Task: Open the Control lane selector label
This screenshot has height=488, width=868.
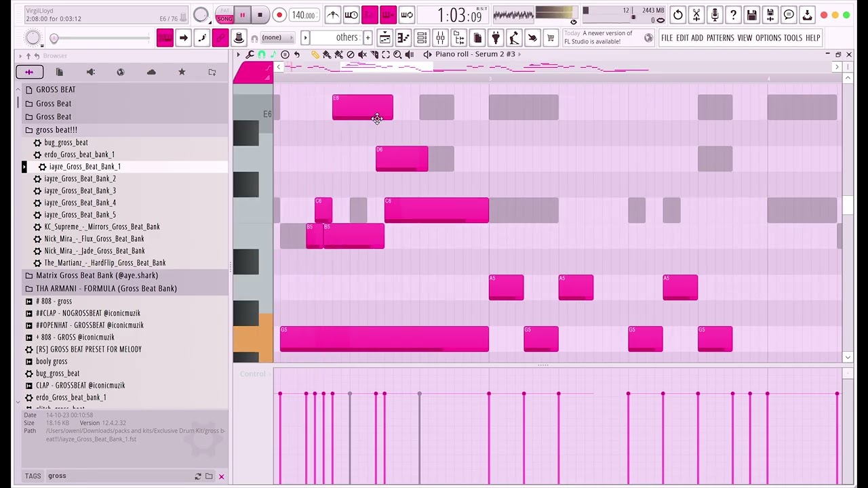Action: (x=252, y=373)
